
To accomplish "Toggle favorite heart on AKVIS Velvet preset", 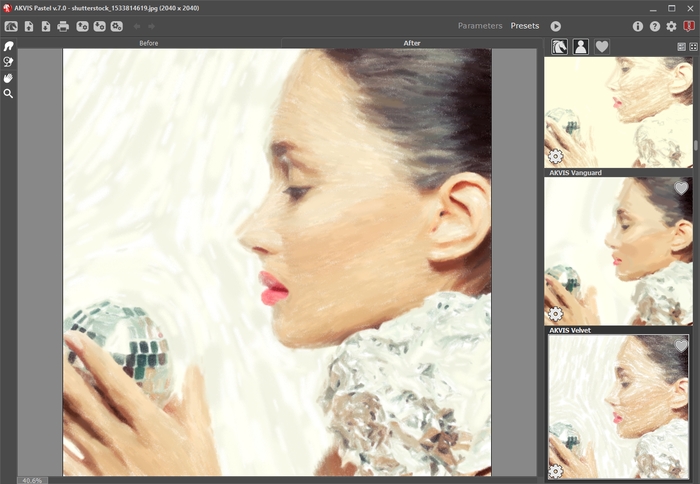I will [681, 346].
